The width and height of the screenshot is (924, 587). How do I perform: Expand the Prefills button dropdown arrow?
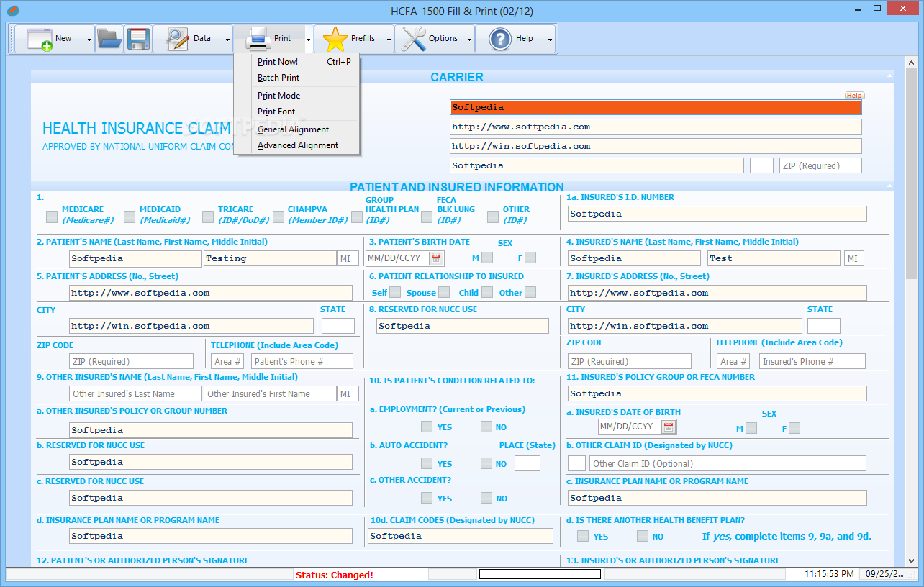coord(389,40)
